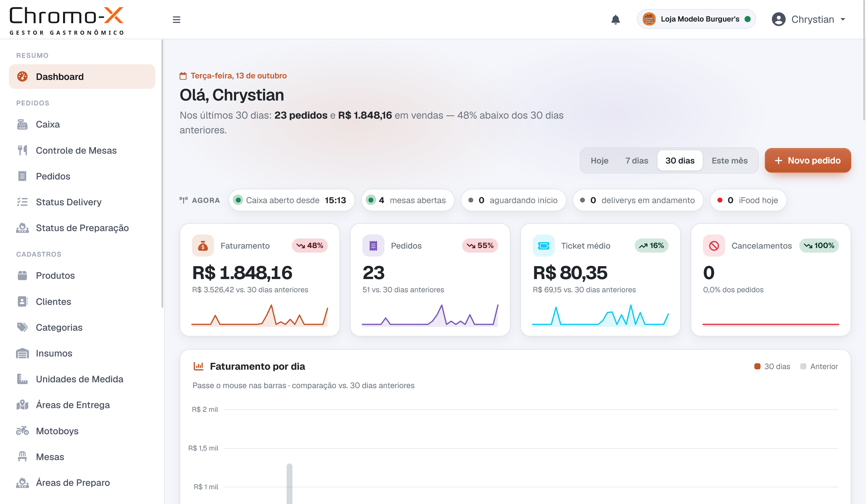Click the Insumos warehouse icon

click(22, 353)
